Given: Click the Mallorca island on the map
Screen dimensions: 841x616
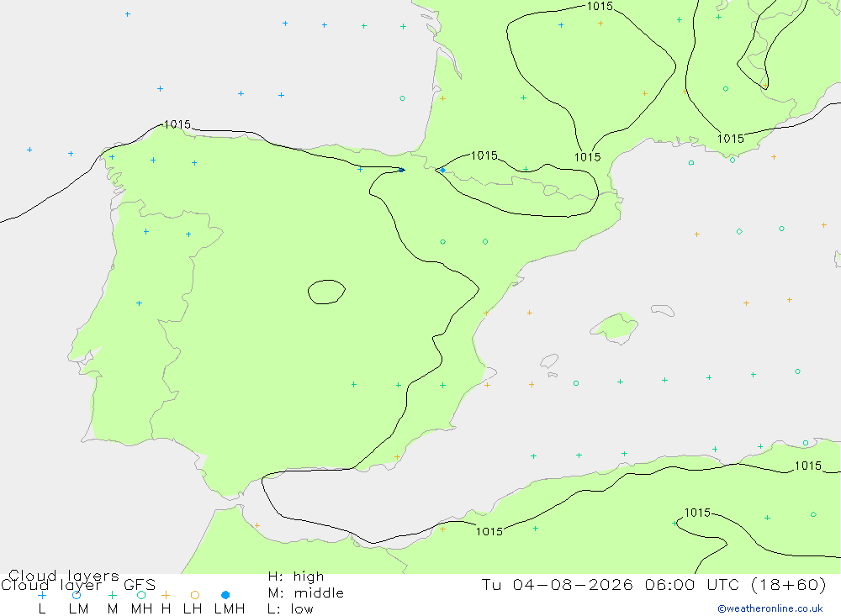Looking at the screenshot, I should pos(615,327).
